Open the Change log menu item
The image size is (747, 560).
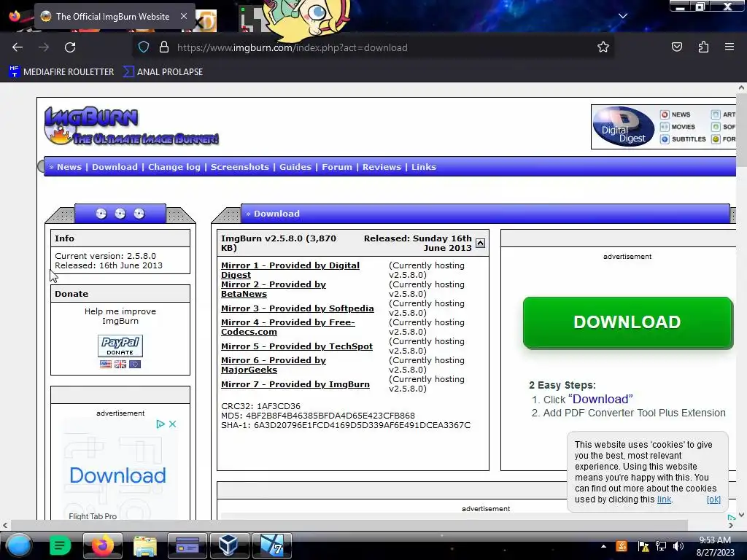pos(174,167)
